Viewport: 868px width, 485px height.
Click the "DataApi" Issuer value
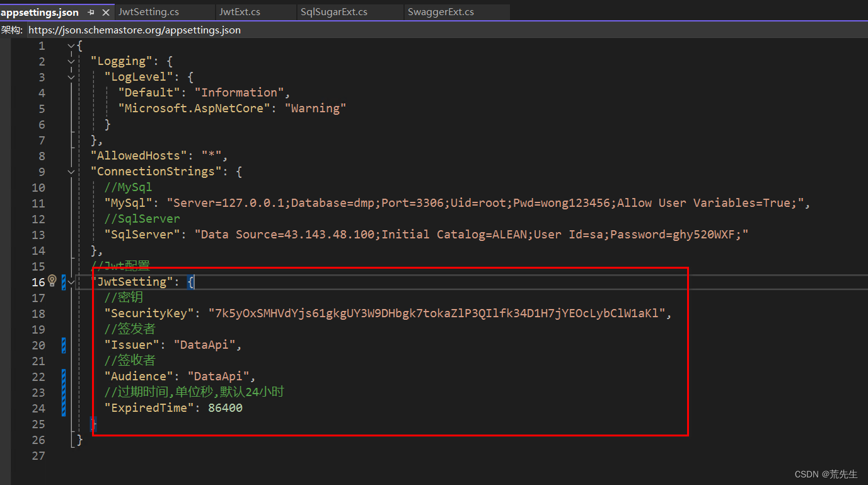pyautogui.click(x=204, y=345)
